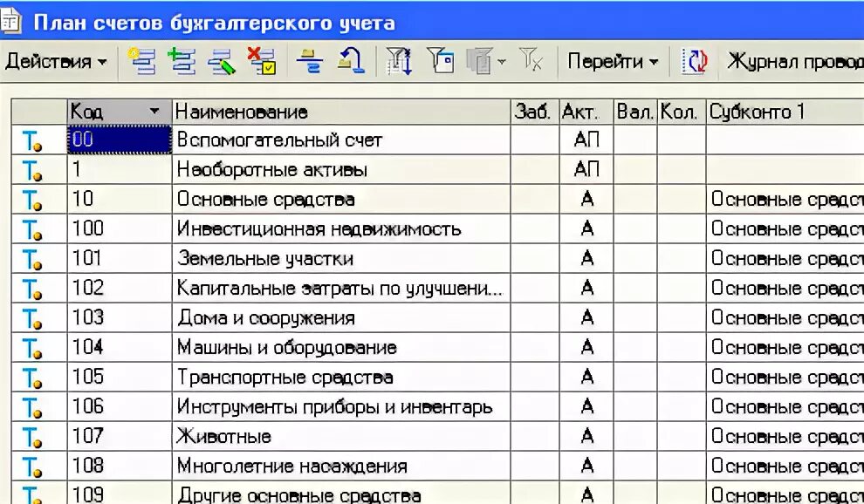
Task: Click the Журнал проводок button
Action: click(794, 61)
